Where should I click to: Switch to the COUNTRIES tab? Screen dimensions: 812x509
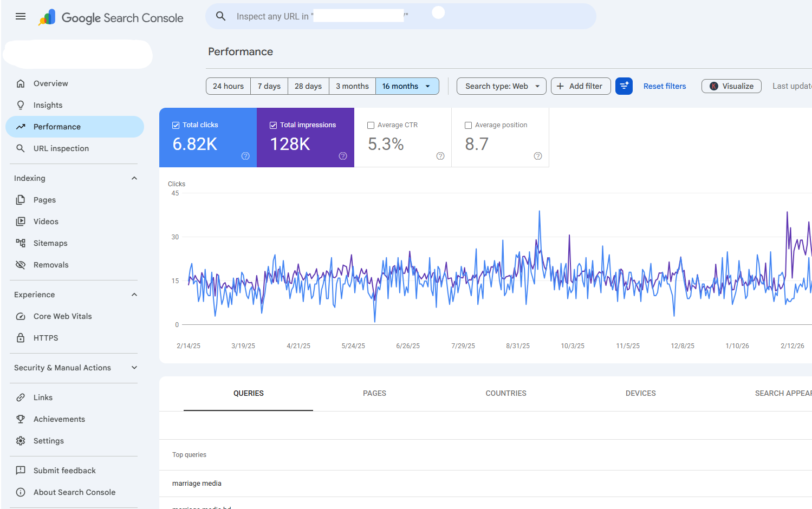click(x=506, y=393)
